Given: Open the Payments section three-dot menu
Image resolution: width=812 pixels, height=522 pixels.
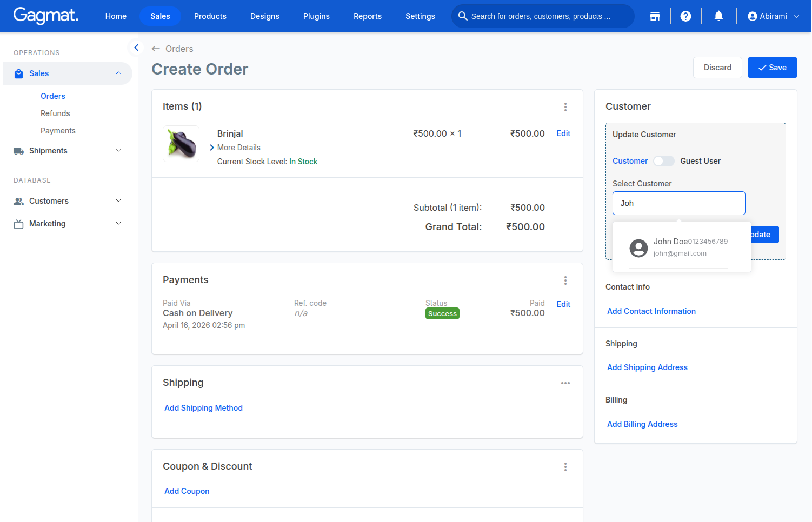Looking at the screenshot, I should point(565,280).
